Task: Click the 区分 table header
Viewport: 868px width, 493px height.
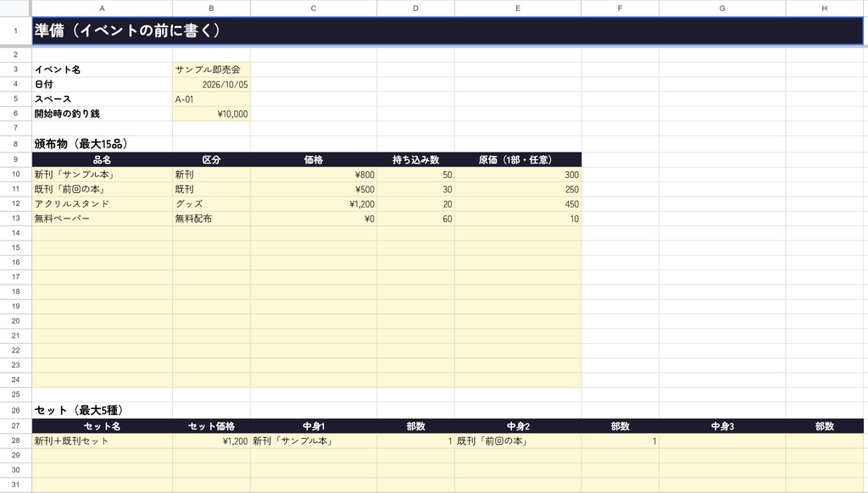Action: (211, 160)
